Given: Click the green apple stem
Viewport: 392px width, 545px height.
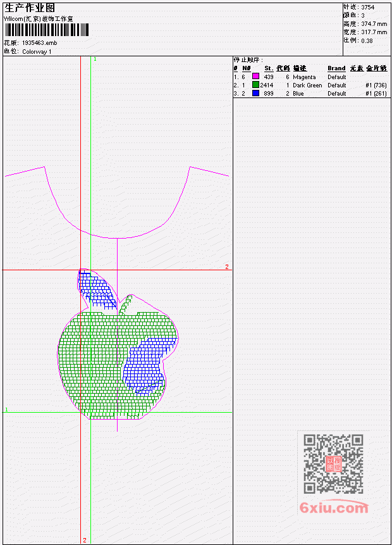Looking at the screenshot, I should pyautogui.click(x=126, y=304).
